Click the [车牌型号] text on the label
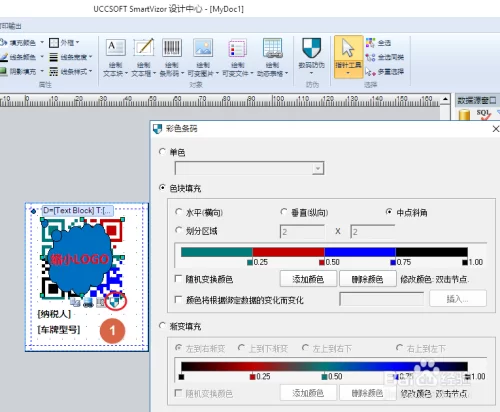The height and width of the screenshot is (412, 500). [59, 329]
